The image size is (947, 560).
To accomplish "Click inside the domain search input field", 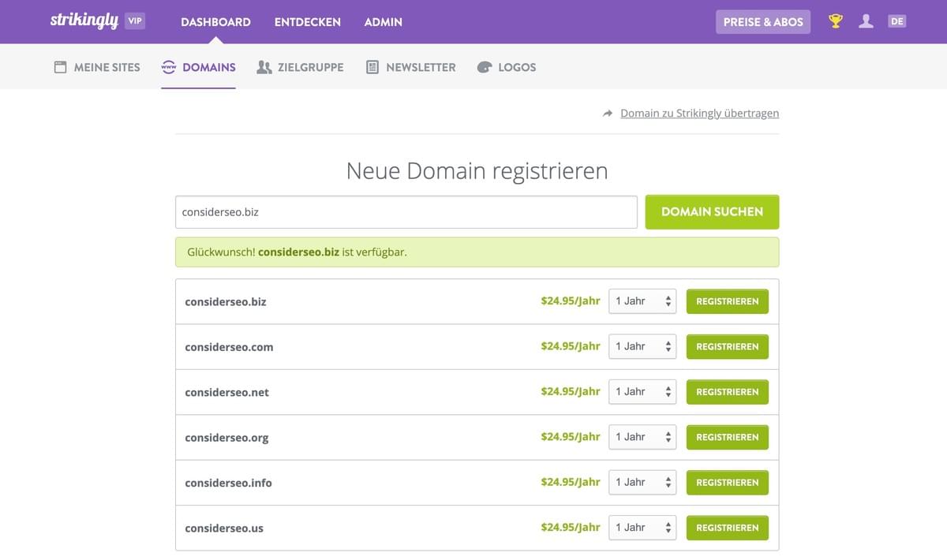I will point(406,211).
